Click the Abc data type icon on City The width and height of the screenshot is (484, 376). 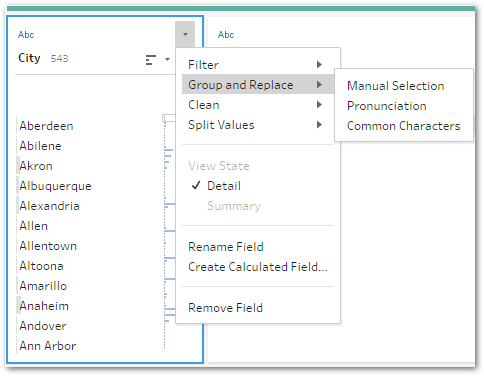point(26,35)
